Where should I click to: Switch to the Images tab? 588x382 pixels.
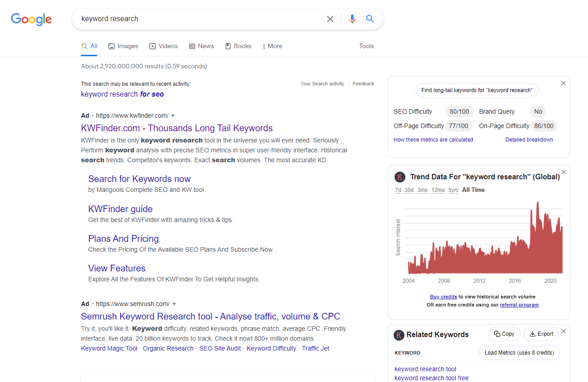(123, 46)
